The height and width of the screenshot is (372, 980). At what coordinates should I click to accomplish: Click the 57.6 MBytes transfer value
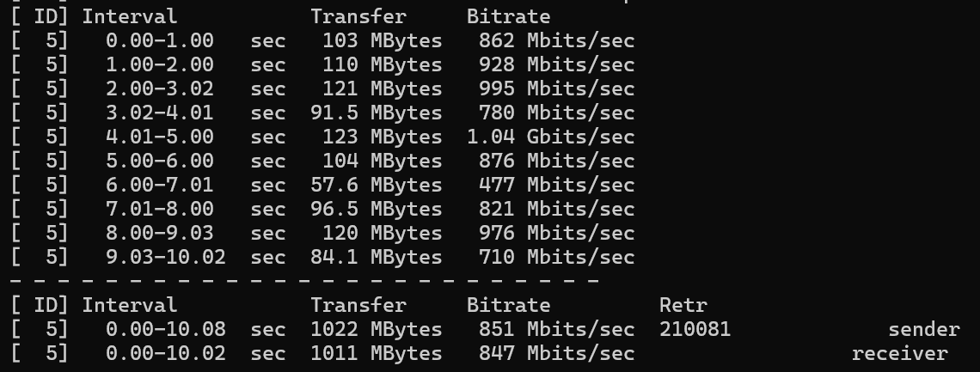coord(377,186)
